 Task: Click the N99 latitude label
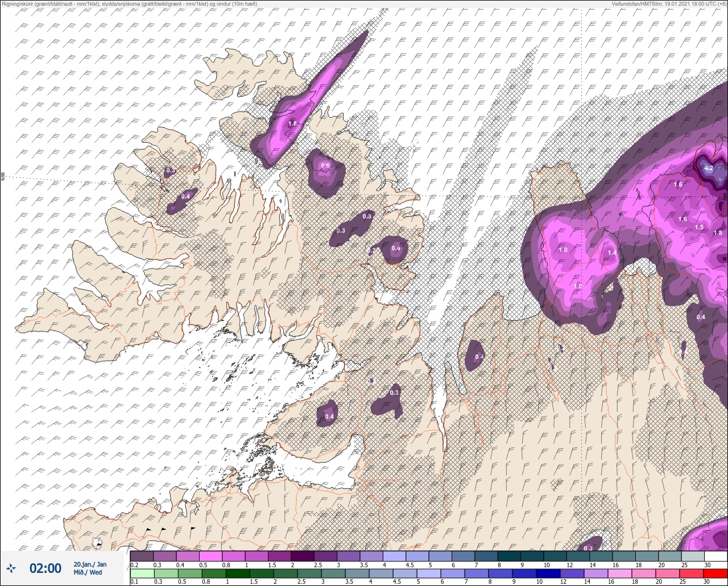pyautogui.click(x=3, y=177)
